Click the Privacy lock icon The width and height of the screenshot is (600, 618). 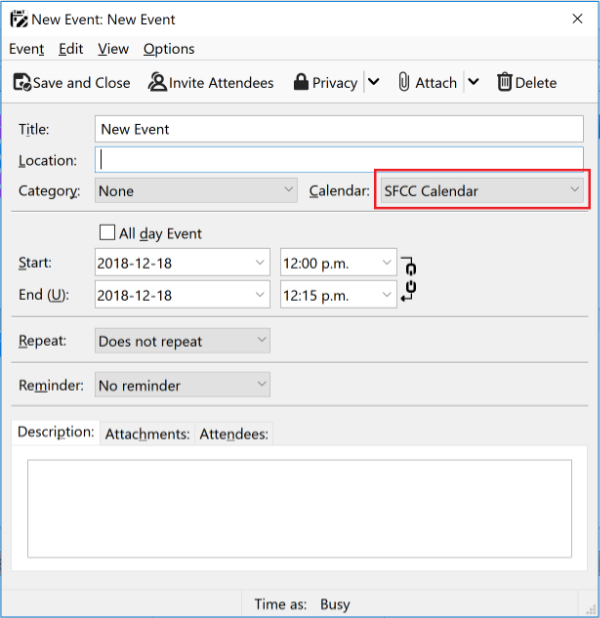(x=300, y=83)
